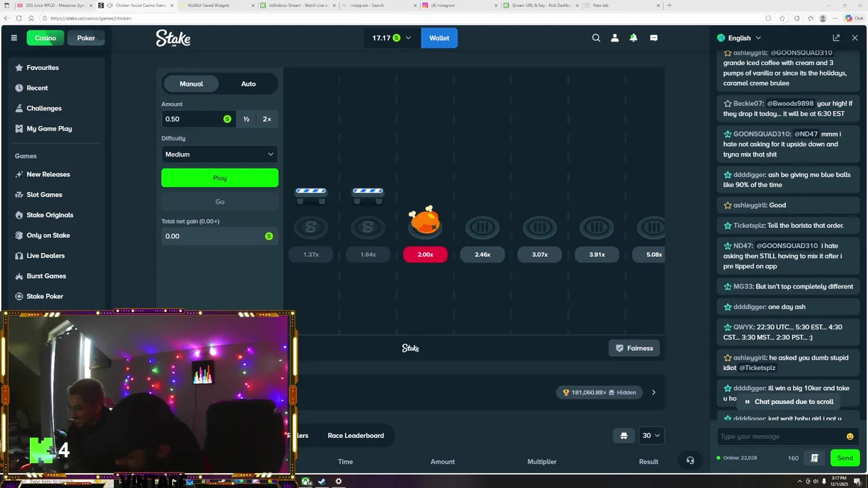Open the user profile icon
Screen dimensions: 868x488
pyautogui.click(x=614, y=38)
